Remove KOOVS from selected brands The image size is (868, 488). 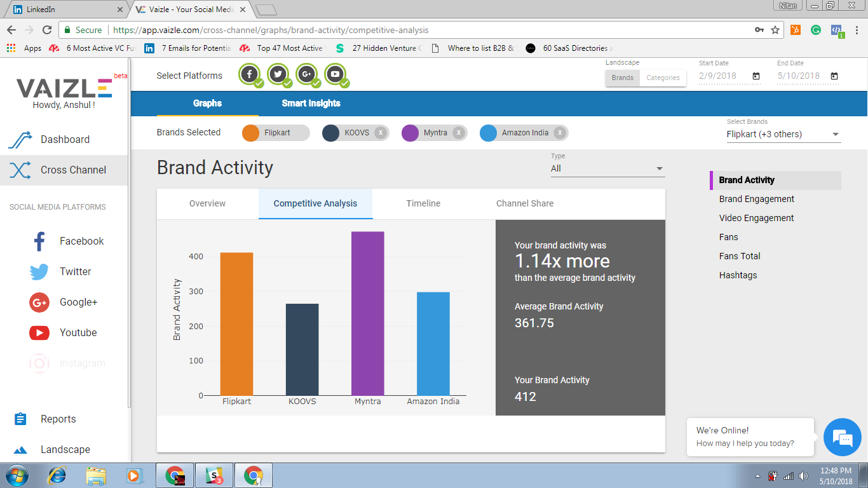380,133
